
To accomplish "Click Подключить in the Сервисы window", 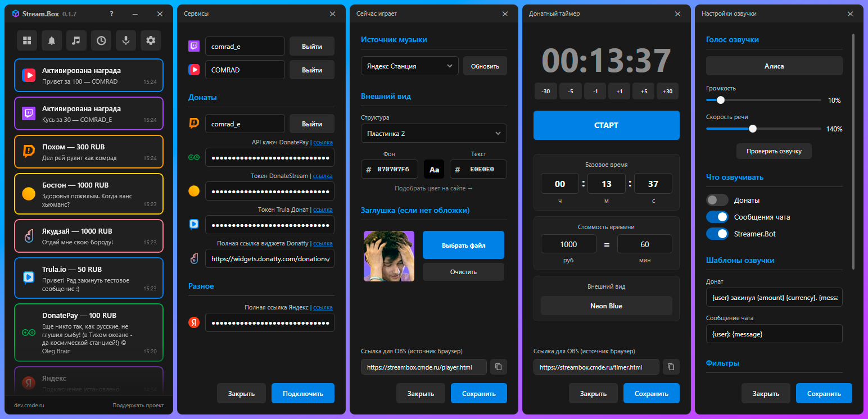I will (x=303, y=393).
